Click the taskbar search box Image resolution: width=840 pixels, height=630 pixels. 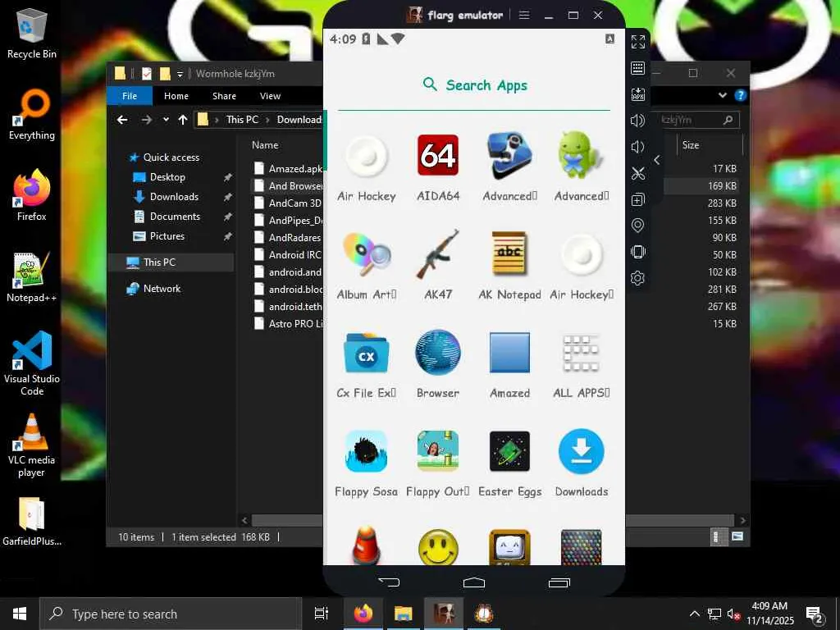pyautogui.click(x=171, y=614)
